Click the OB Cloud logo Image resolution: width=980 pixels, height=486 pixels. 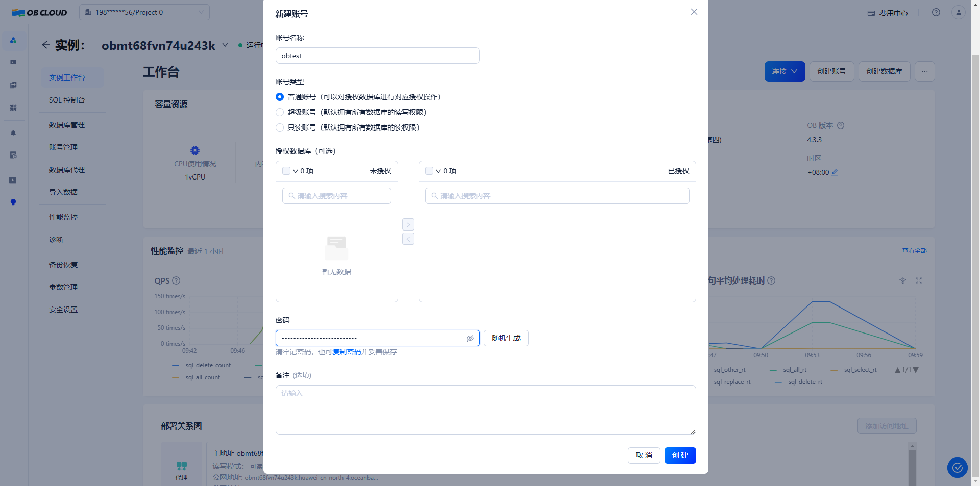tap(39, 13)
